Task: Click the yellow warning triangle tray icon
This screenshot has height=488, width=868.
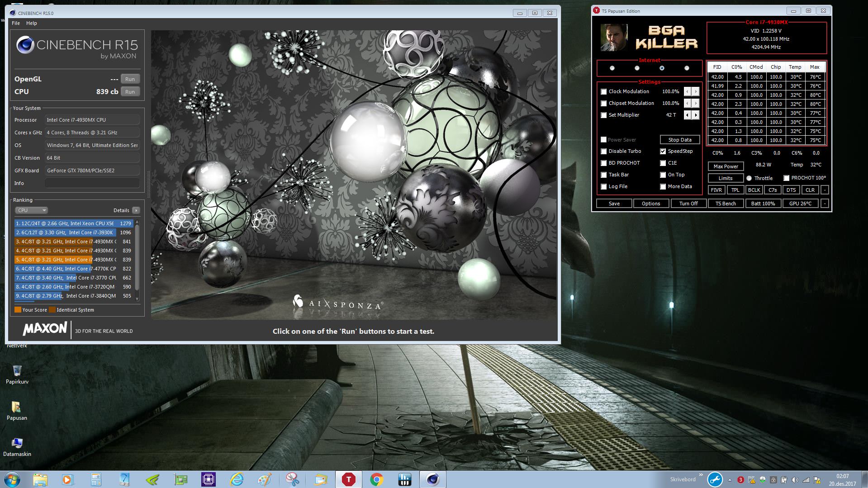Action: [x=751, y=480]
